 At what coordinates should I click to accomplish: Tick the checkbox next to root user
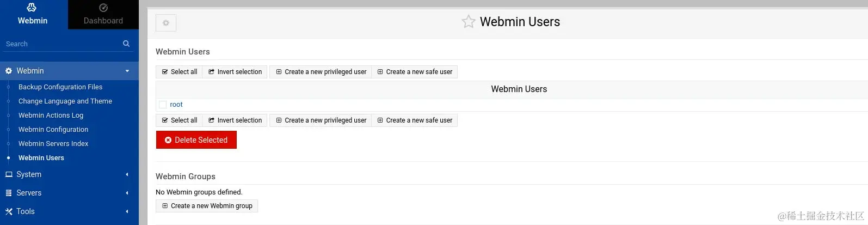(163, 105)
